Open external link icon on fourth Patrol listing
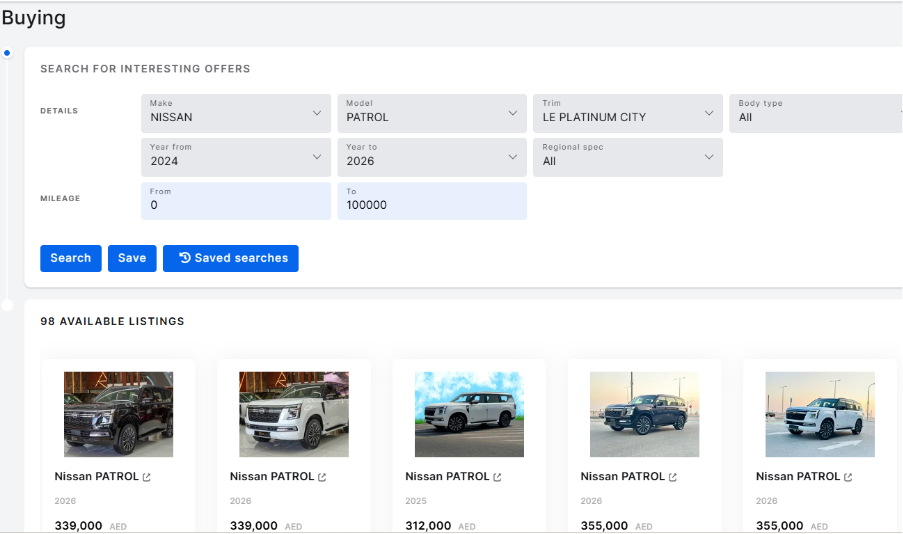 point(673,477)
